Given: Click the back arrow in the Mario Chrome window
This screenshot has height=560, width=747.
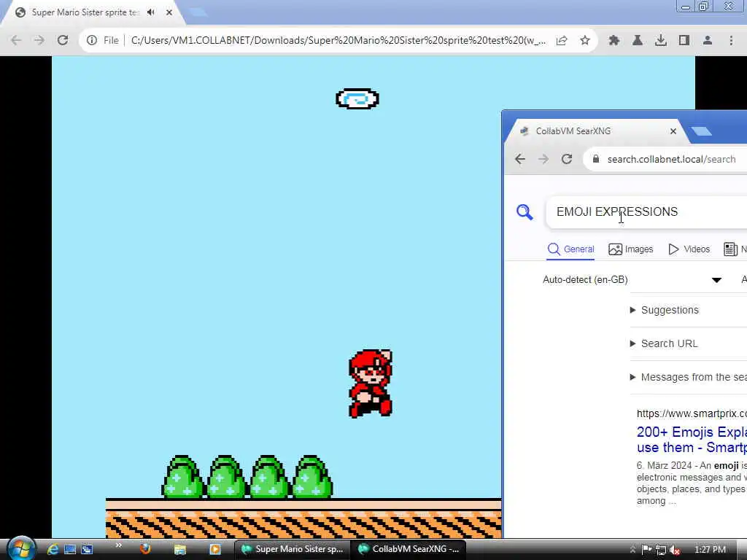Looking at the screenshot, I should (16, 41).
